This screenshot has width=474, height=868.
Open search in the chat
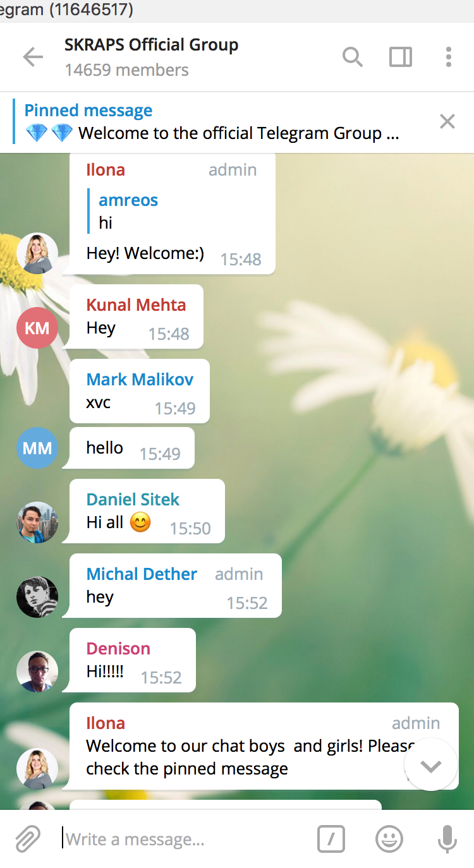tap(353, 57)
